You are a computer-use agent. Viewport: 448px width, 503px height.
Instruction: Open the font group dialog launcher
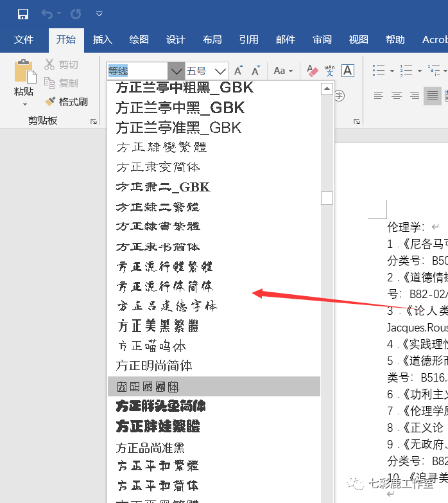click(357, 121)
